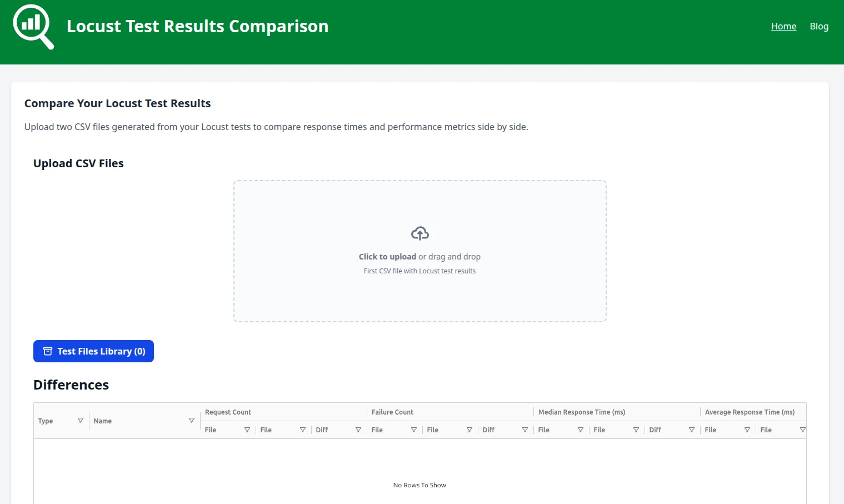Viewport: 844px width, 504px height.
Task: Click the Type column header to sort
Action: click(x=46, y=421)
